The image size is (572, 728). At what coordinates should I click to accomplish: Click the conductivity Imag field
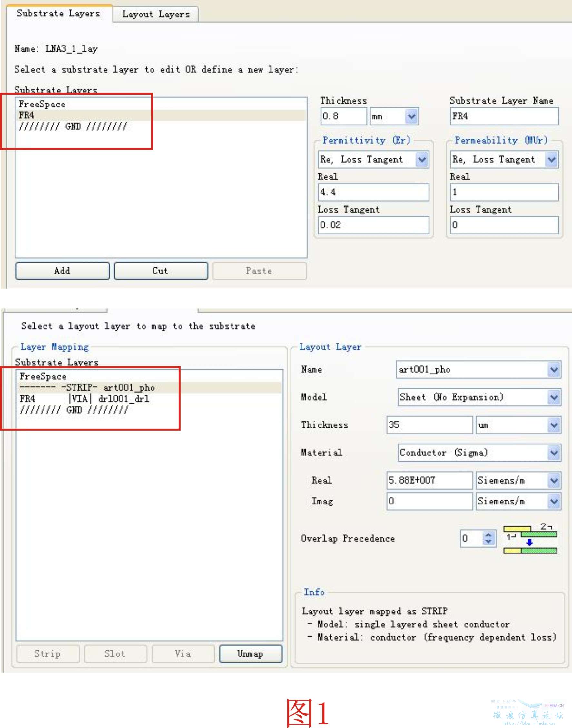click(430, 501)
